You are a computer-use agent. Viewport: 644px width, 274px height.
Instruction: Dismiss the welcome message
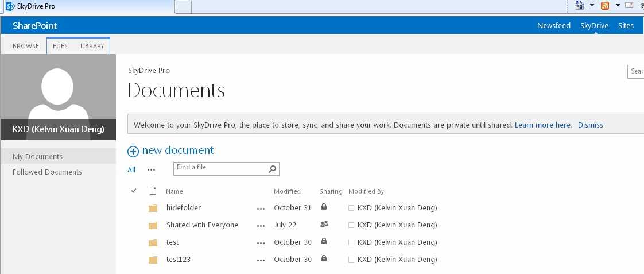tap(590, 125)
